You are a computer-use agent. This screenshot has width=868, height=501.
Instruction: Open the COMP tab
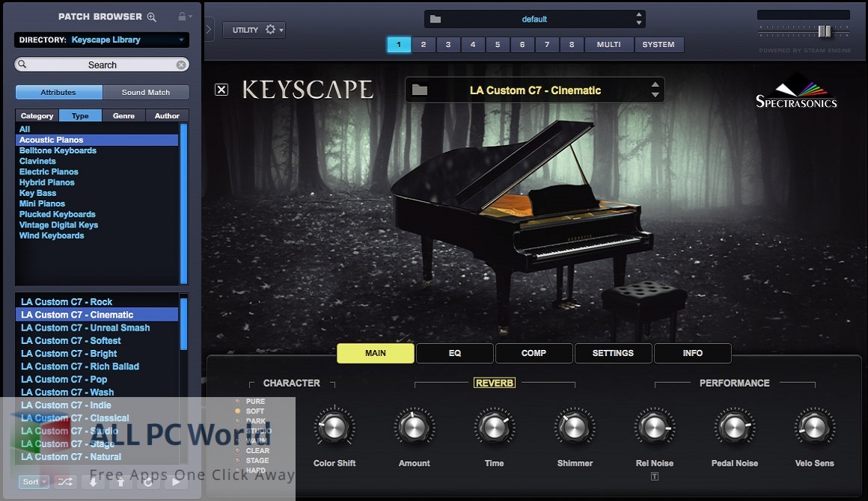pyautogui.click(x=534, y=353)
